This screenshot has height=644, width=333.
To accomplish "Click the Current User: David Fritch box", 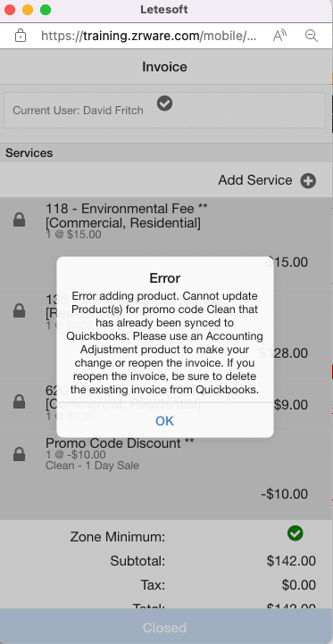I will (x=164, y=110).
